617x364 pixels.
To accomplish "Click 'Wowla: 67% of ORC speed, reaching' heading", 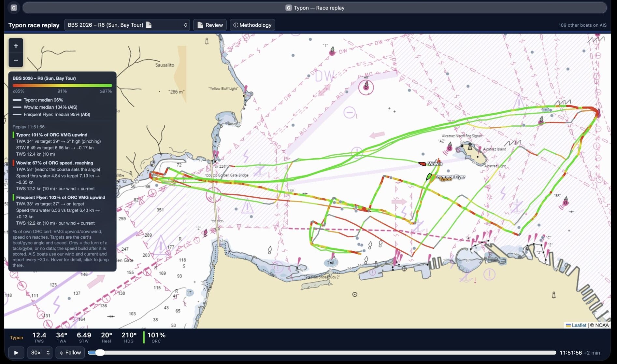I will (55, 163).
